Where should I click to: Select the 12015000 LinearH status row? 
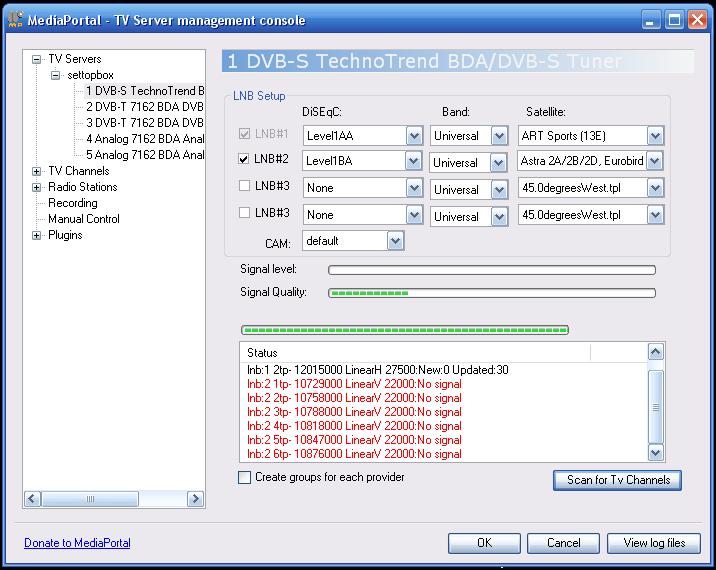click(378, 370)
